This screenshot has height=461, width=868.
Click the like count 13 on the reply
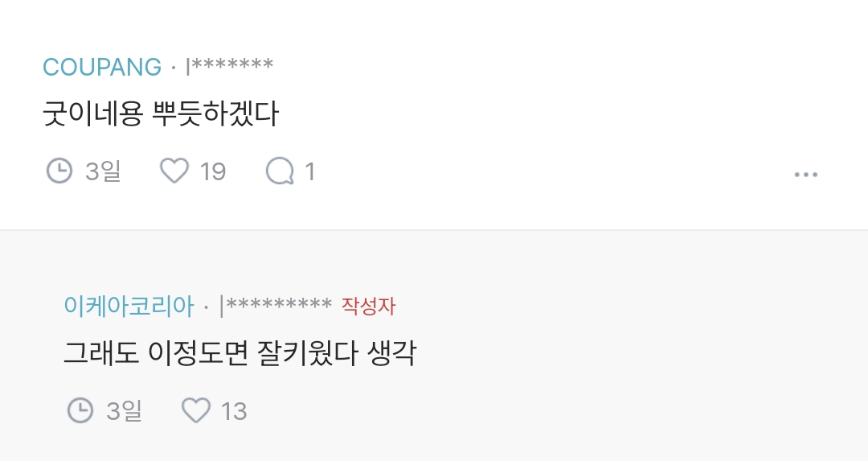(234, 411)
